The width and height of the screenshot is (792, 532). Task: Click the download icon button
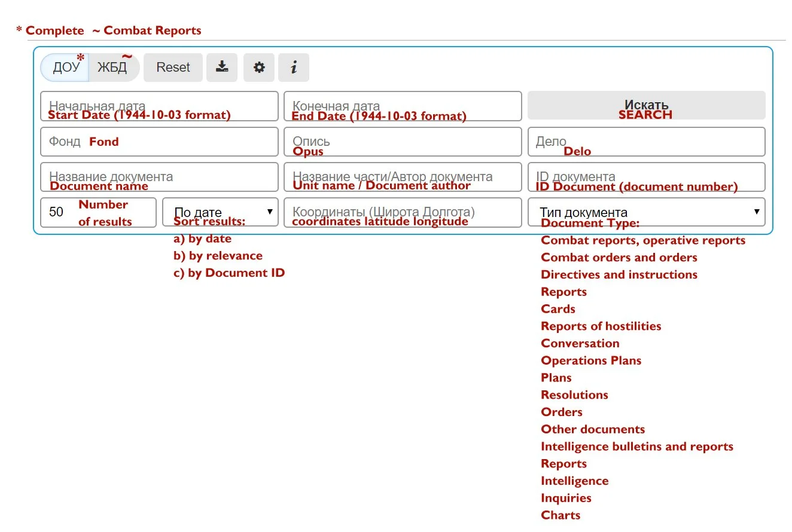[222, 68]
